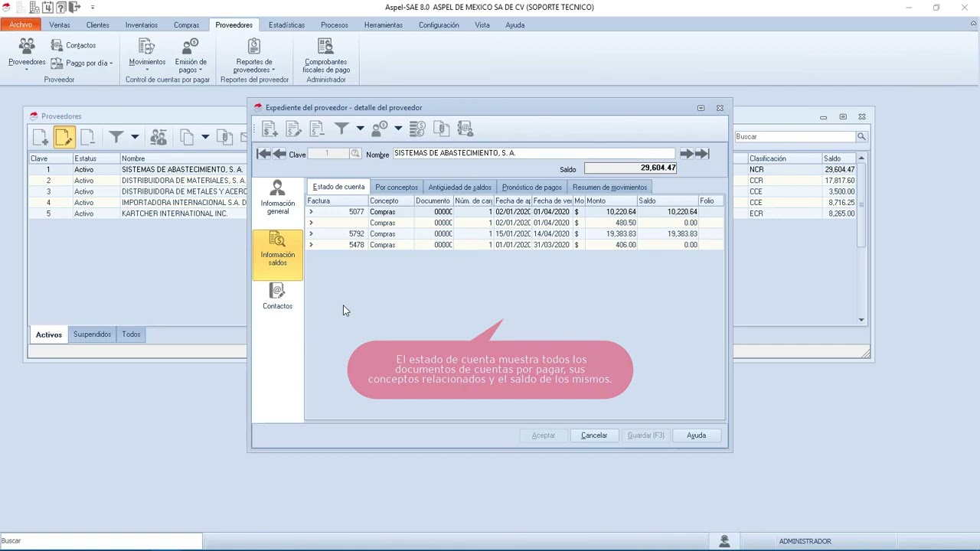
Task: Open Reportes de proveedores ribbon dropdown
Action: coord(254,55)
